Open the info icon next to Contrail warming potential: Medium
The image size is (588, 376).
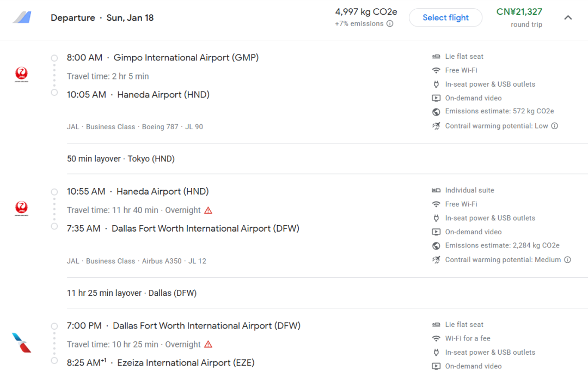pyautogui.click(x=568, y=260)
